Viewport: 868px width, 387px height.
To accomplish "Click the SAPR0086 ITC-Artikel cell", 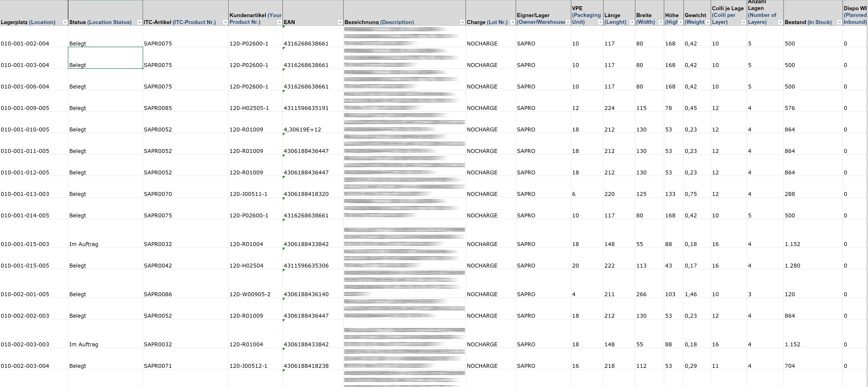I will 158,294.
